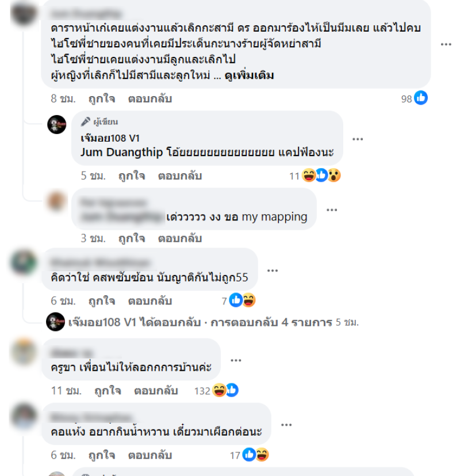Open options for คอแห้ง อยากกินน้ำหวาน comment
This screenshot has height=476, width=460.
286,425
